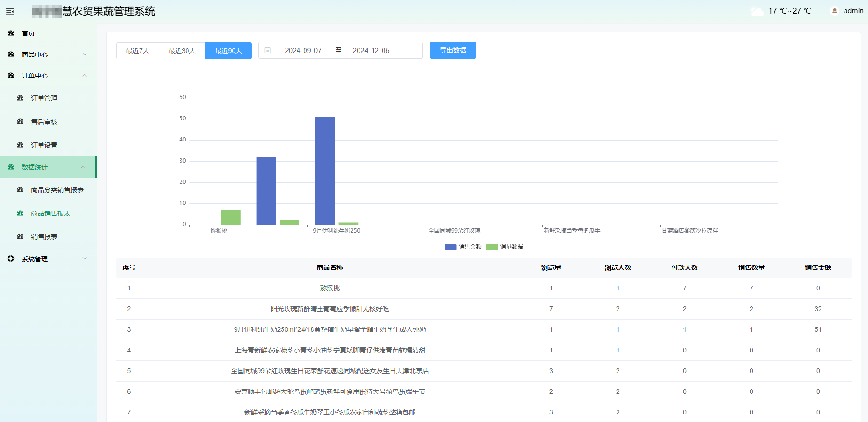Screen dimensions: 868x422
Task: Click the calendar icon in date range
Action: 267,50
